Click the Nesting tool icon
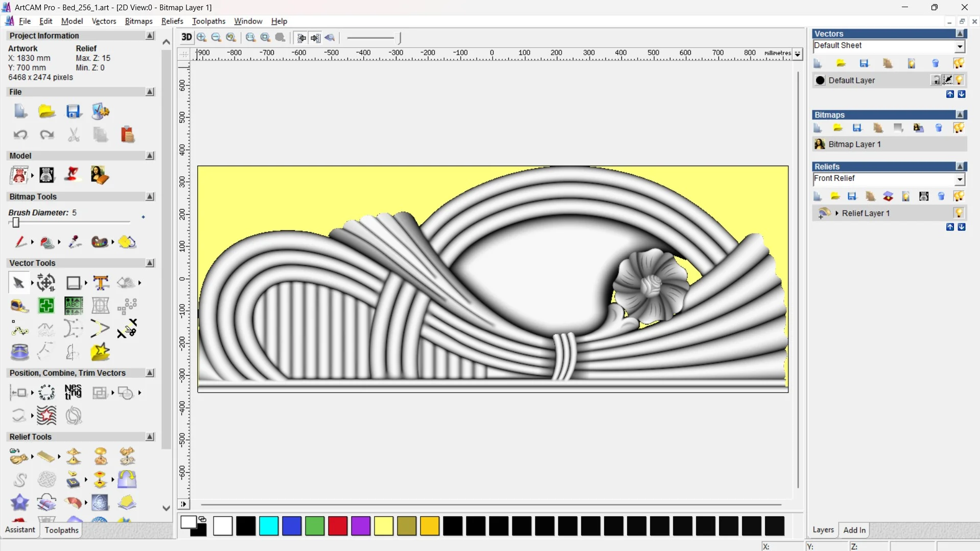 (73, 392)
